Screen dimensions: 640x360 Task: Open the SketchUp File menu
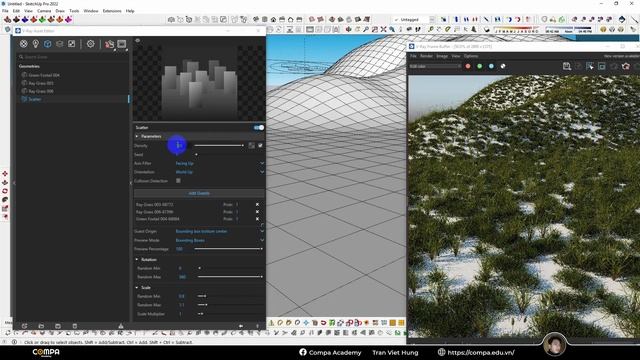[5, 11]
